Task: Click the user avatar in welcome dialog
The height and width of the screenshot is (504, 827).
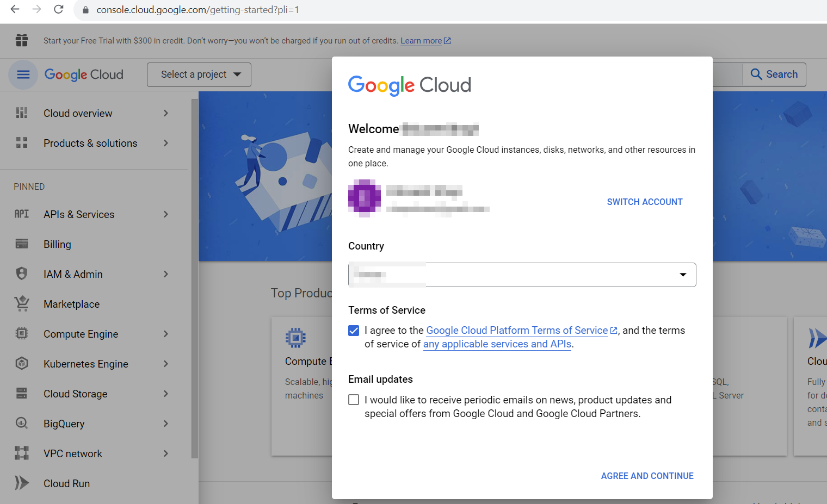Action: pyautogui.click(x=365, y=198)
